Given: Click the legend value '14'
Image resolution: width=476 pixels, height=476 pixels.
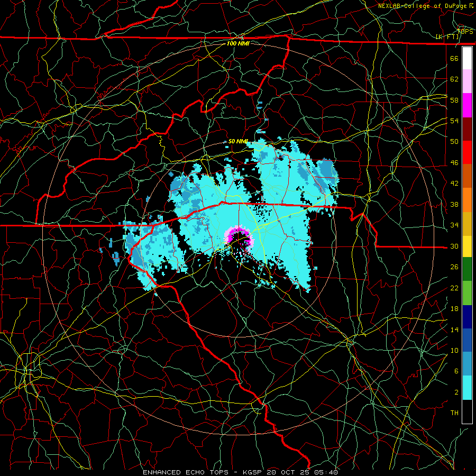Looking at the screenshot, I should click(454, 329).
